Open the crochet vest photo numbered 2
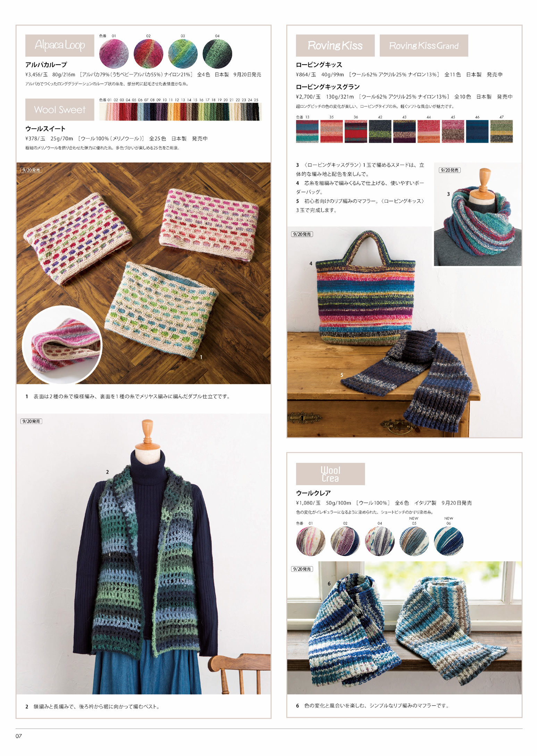 tap(143, 554)
